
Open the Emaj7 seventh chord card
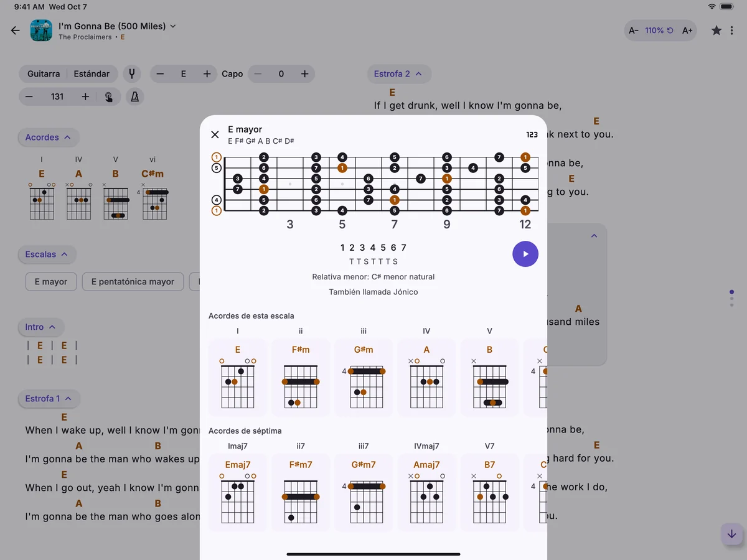pos(238,492)
